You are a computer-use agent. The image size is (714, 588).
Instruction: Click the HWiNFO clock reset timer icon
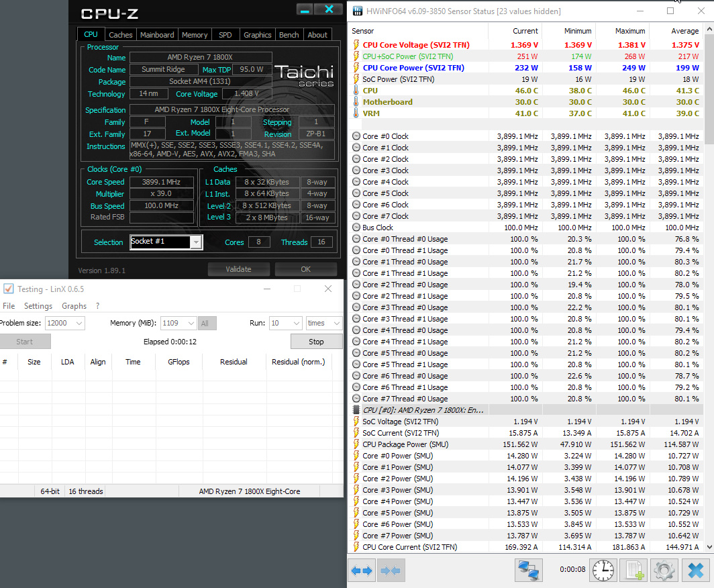[603, 571]
